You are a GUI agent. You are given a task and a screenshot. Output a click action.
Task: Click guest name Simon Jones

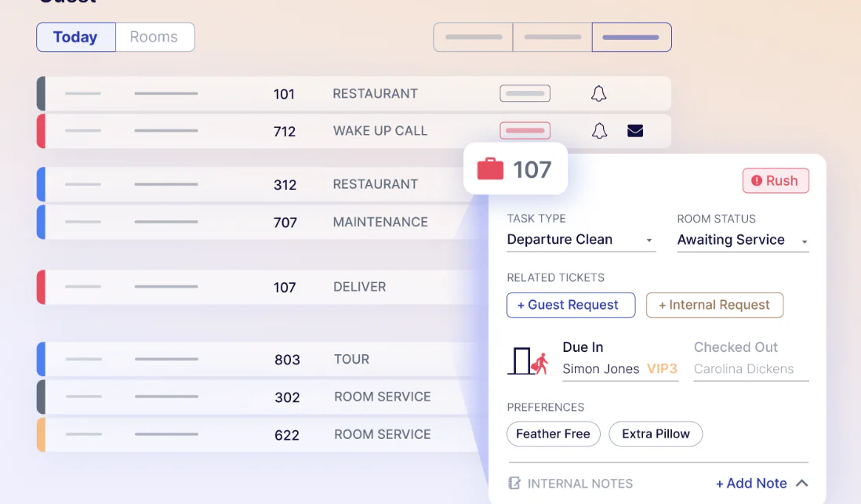click(601, 369)
